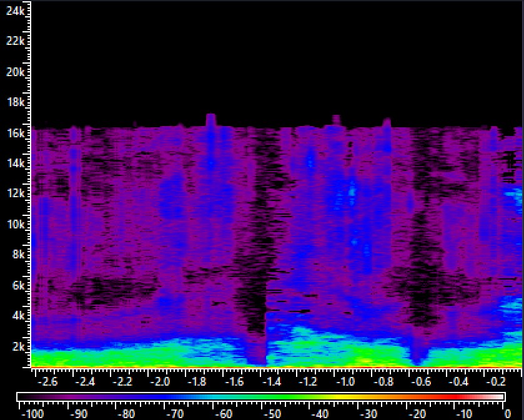Click the -2.4 time axis label
The width and height of the screenshot is (524, 420).
pos(85,381)
